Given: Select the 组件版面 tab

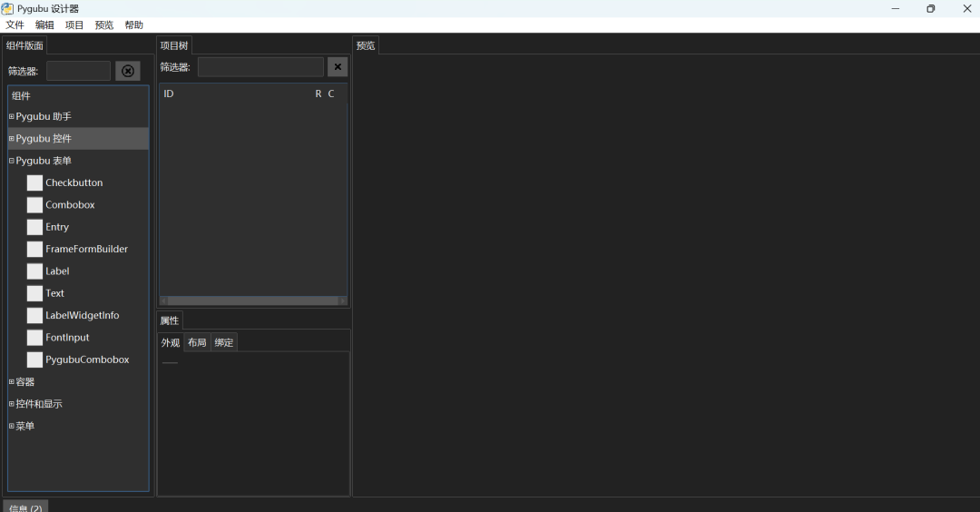Looking at the screenshot, I should click(x=24, y=45).
